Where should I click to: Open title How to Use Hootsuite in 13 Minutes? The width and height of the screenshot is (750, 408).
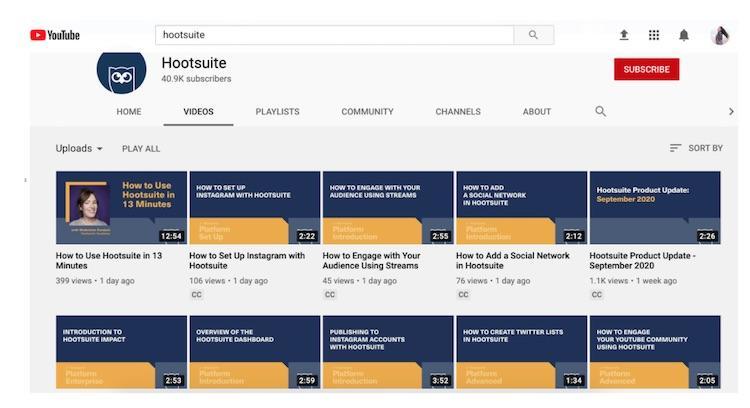[109, 261]
